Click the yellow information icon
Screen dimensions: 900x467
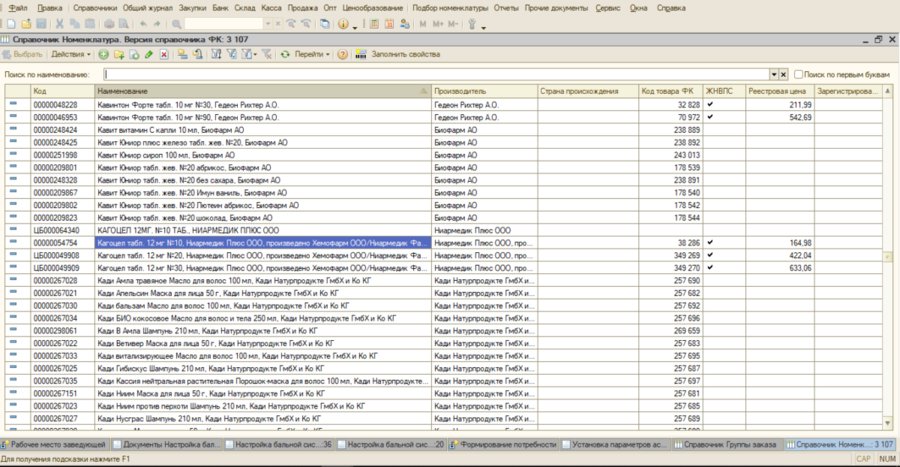pos(343,24)
